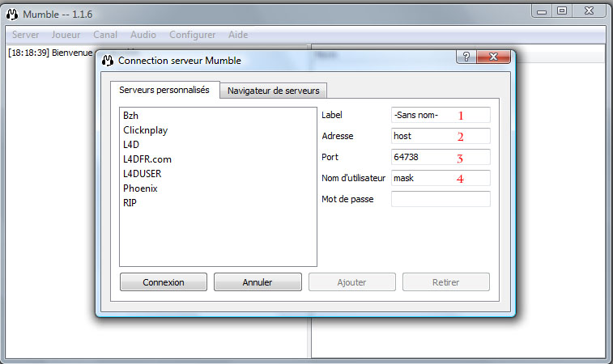This screenshot has width=613, height=364.
Task: Open the Configurer menu
Action: click(193, 35)
